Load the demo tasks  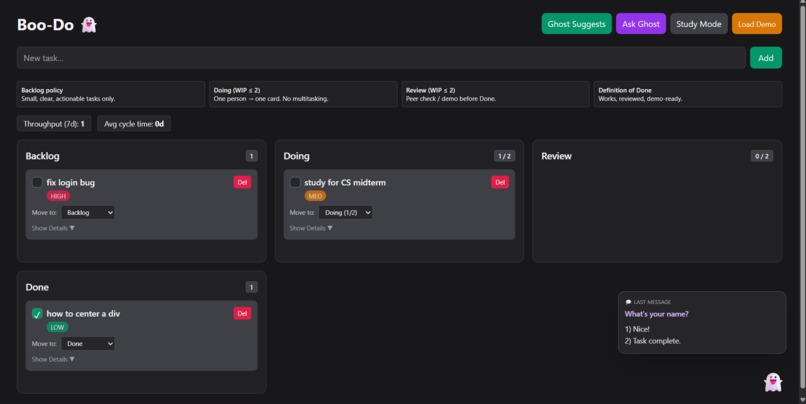(x=757, y=24)
